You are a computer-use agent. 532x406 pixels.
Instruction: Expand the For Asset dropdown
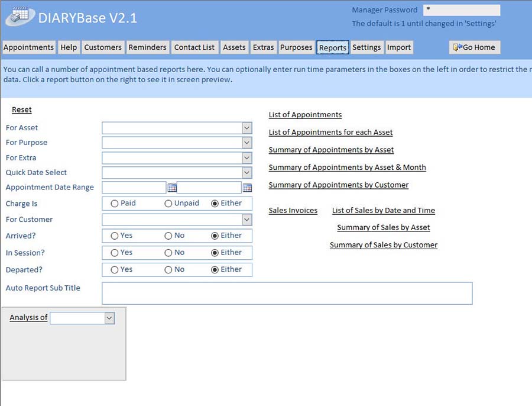pyautogui.click(x=247, y=128)
